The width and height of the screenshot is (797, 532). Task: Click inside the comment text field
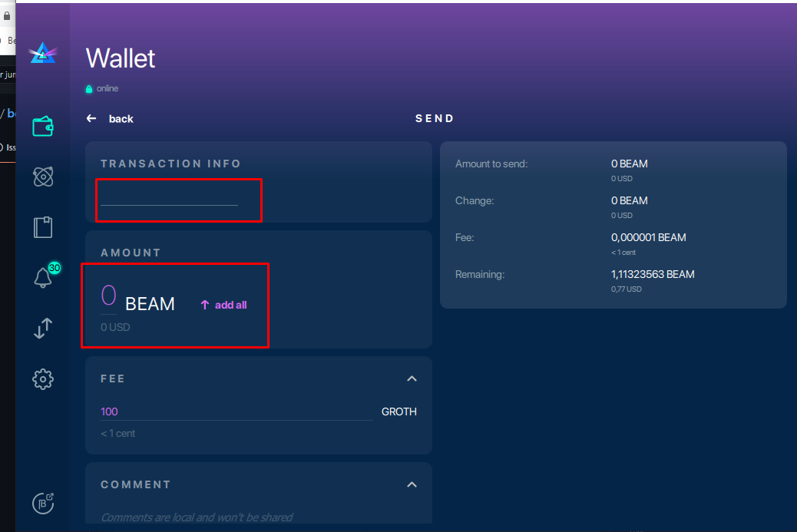(230, 517)
